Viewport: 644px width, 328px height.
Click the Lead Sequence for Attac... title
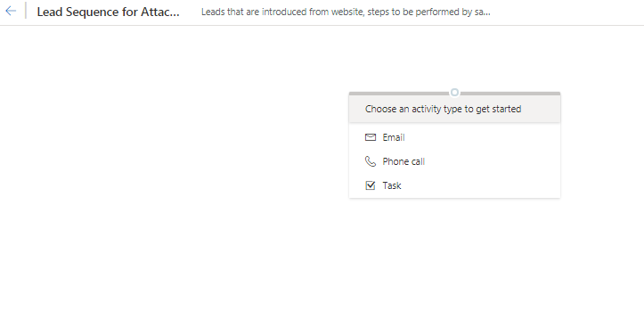click(108, 12)
